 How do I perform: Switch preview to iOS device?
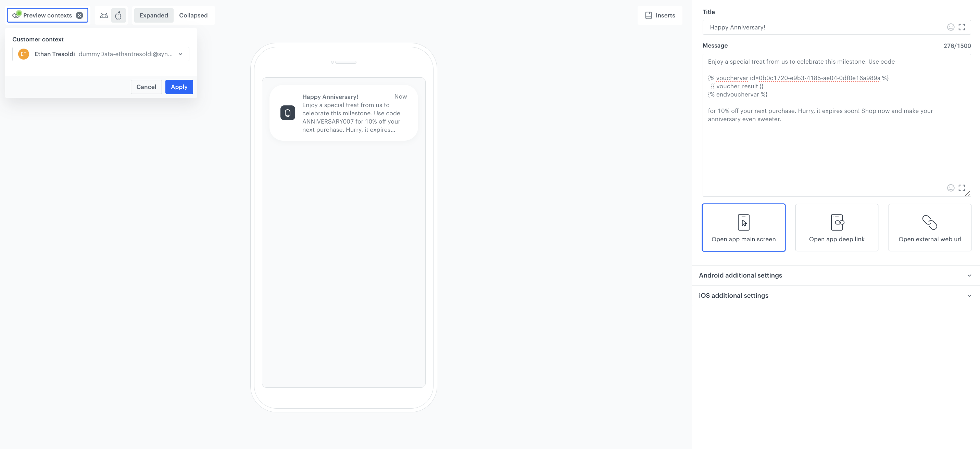click(x=119, y=15)
